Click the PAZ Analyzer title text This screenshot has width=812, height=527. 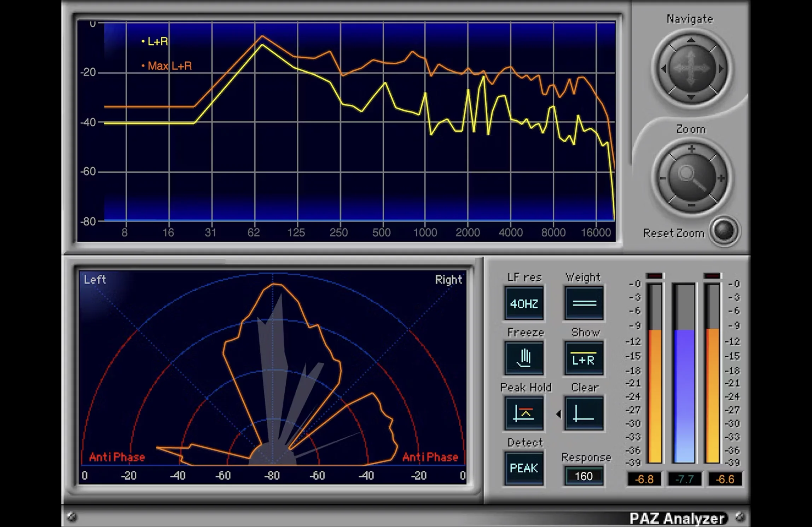point(677,518)
